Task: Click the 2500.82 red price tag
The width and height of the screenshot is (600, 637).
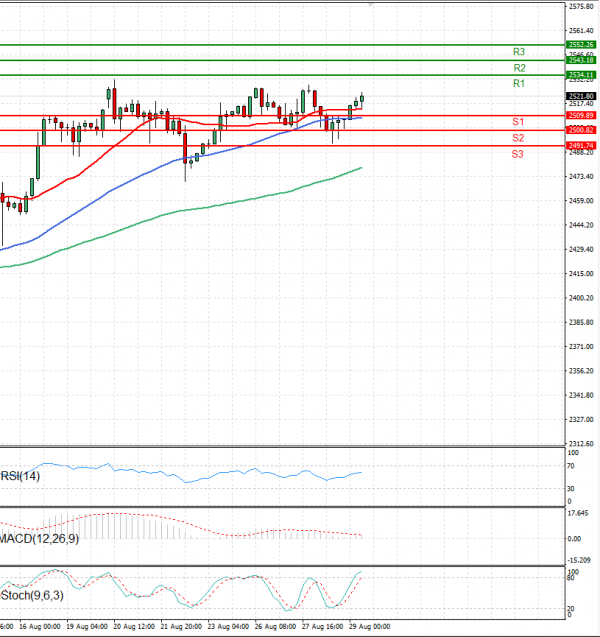Action: pyautogui.click(x=581, y=130)
